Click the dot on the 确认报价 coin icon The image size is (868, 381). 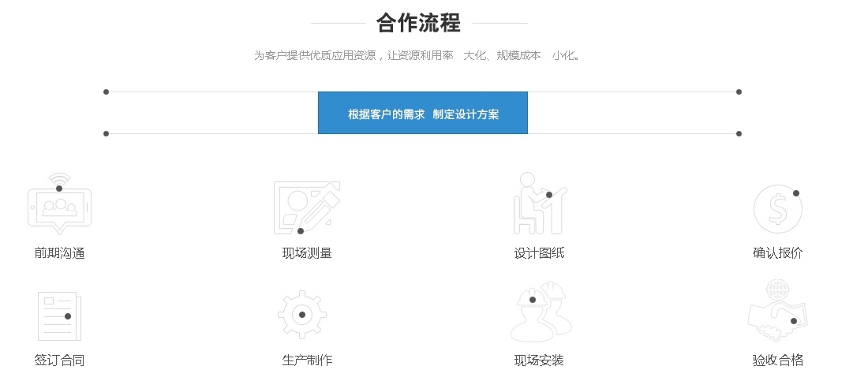click(x=796, y=193)
